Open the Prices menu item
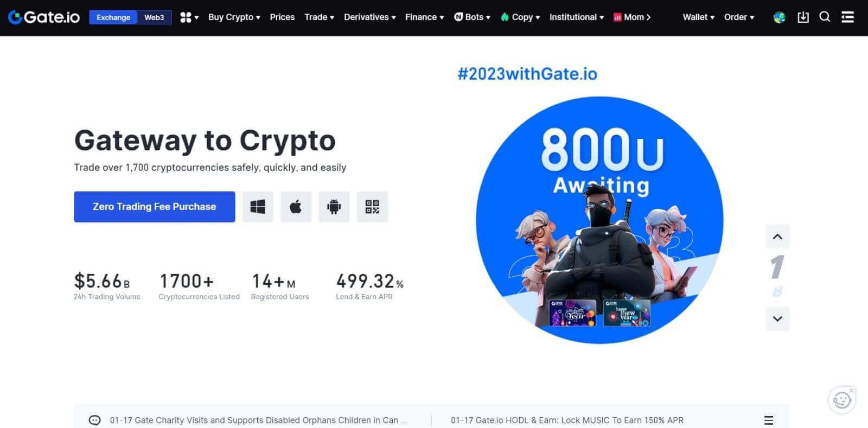Screen dimensions: 868x428 click(x=282, y=17)
